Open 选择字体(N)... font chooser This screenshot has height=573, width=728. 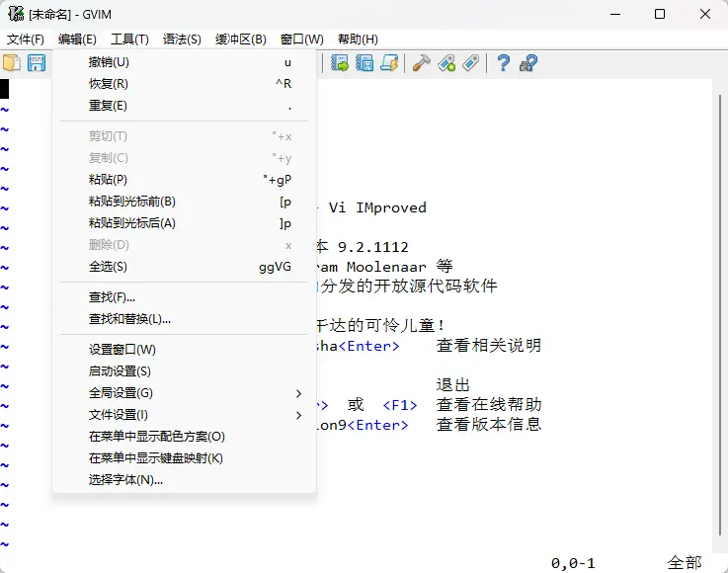[185, 480]
